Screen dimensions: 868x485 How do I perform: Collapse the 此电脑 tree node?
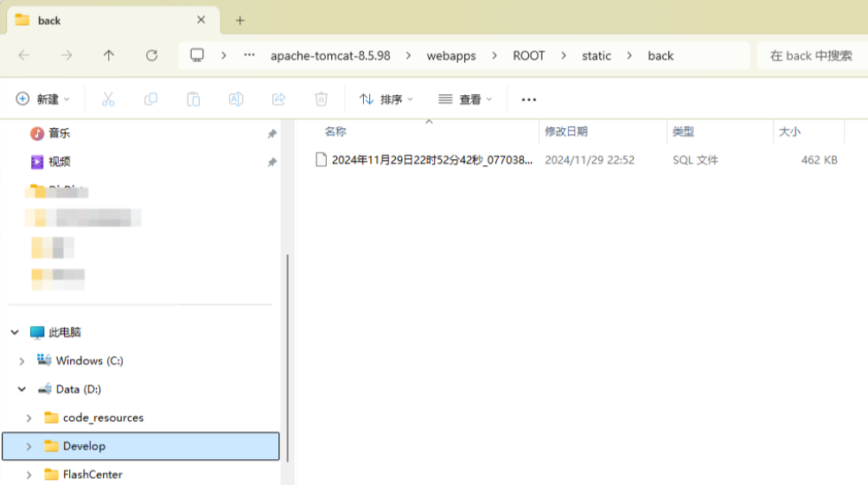15,332
